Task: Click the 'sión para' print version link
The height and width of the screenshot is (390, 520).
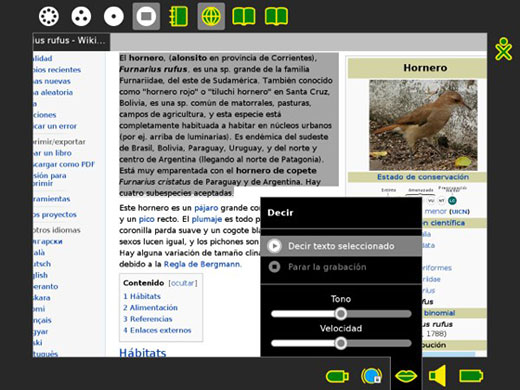Action: click(49, 176)
